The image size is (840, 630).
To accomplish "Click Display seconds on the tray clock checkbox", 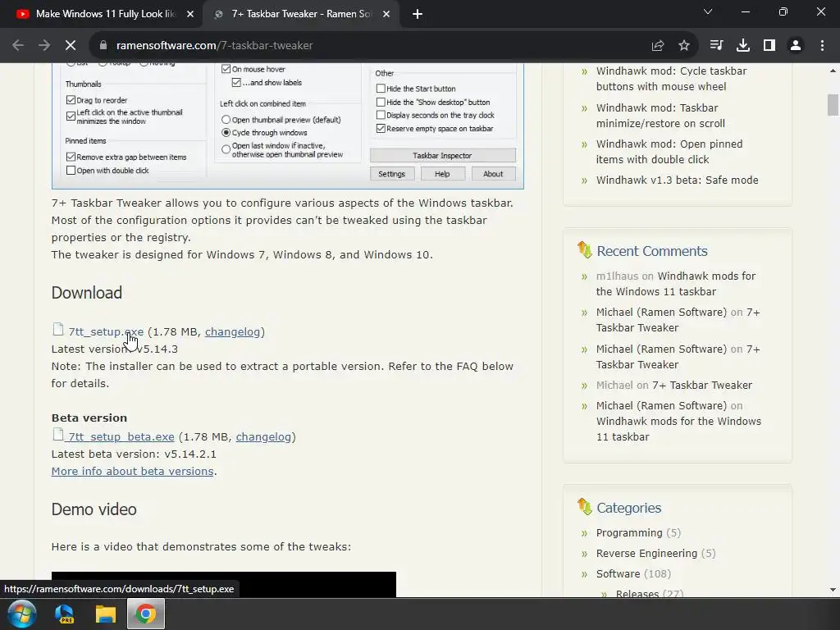I will [x=381, y=115].
